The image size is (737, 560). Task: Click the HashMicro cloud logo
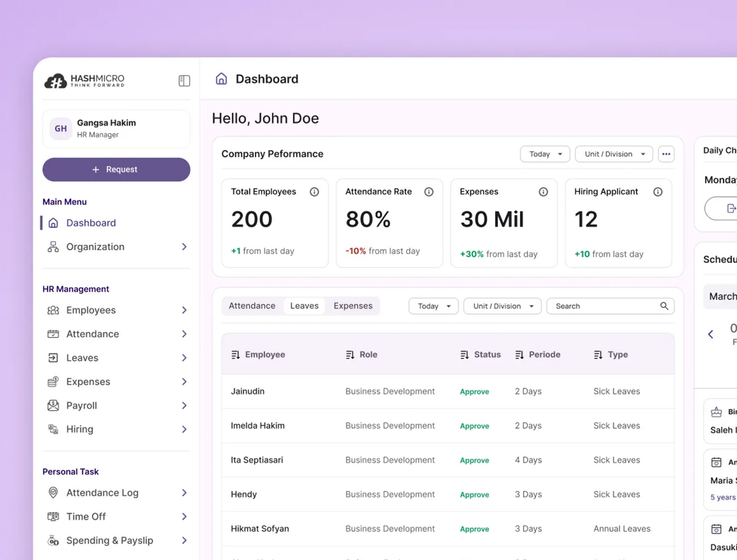point(56,81)
